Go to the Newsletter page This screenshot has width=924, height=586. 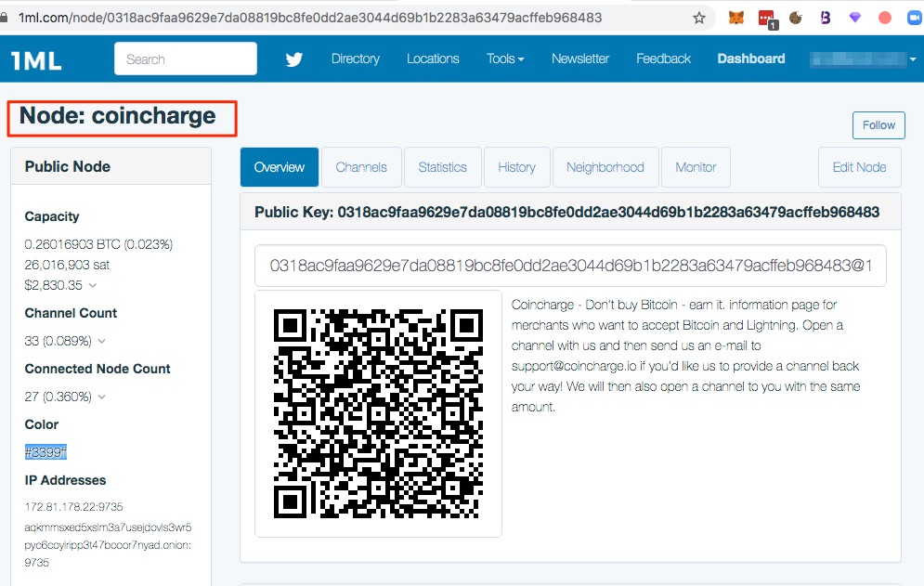(579, 59)
